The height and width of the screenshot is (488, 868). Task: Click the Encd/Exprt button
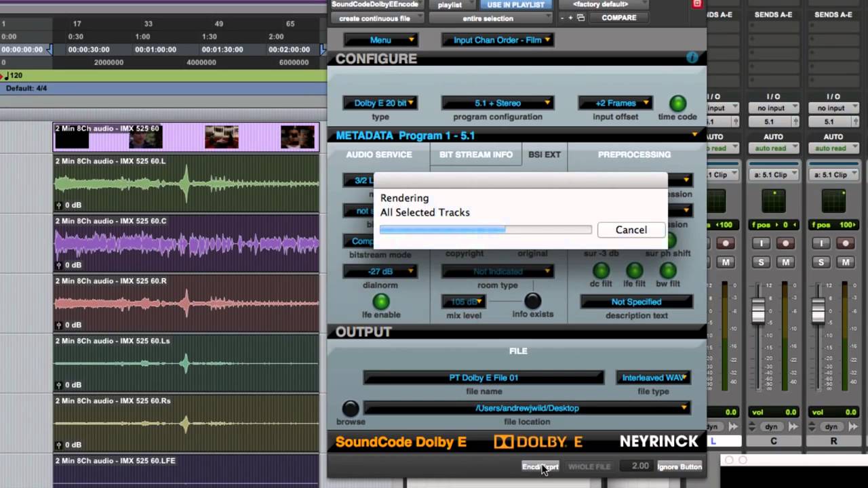click(540, 466)
